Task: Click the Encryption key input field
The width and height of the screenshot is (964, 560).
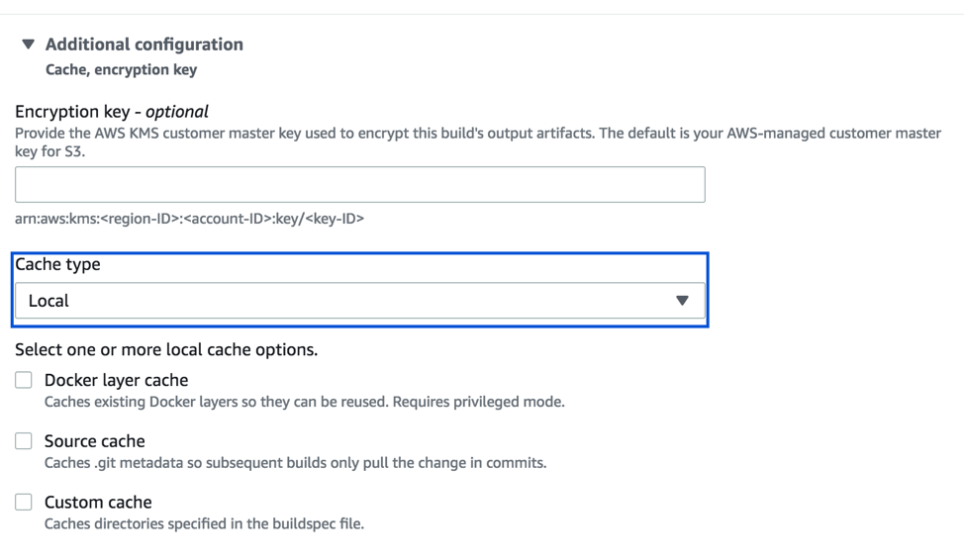Action: [359, 185]
